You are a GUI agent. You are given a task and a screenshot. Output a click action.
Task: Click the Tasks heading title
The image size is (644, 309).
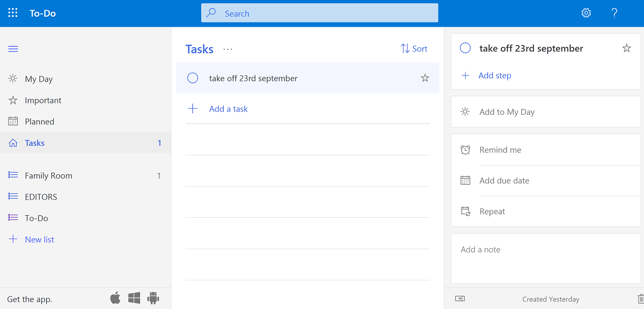pos(200,49)
